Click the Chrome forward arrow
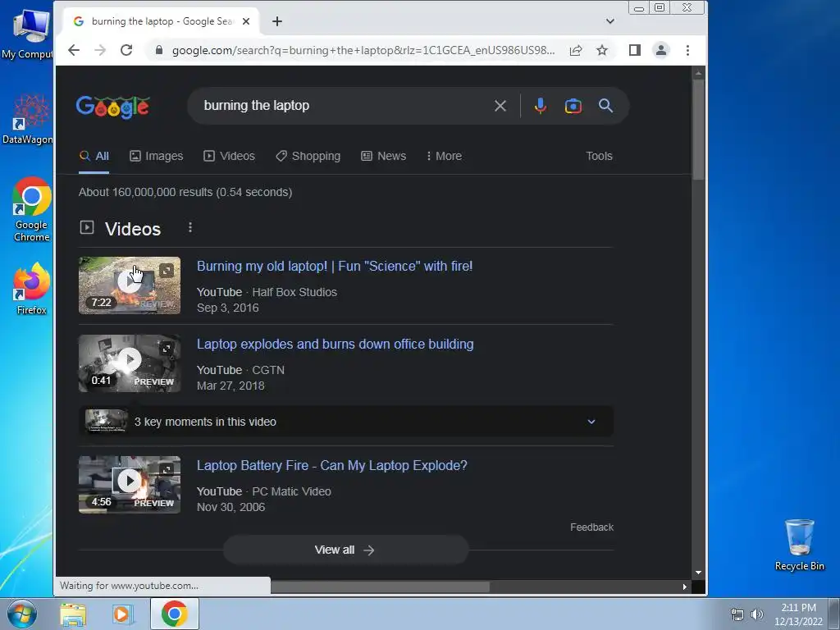Image resolution: width=840 pixels, height=630 pixels. point(100,50)
